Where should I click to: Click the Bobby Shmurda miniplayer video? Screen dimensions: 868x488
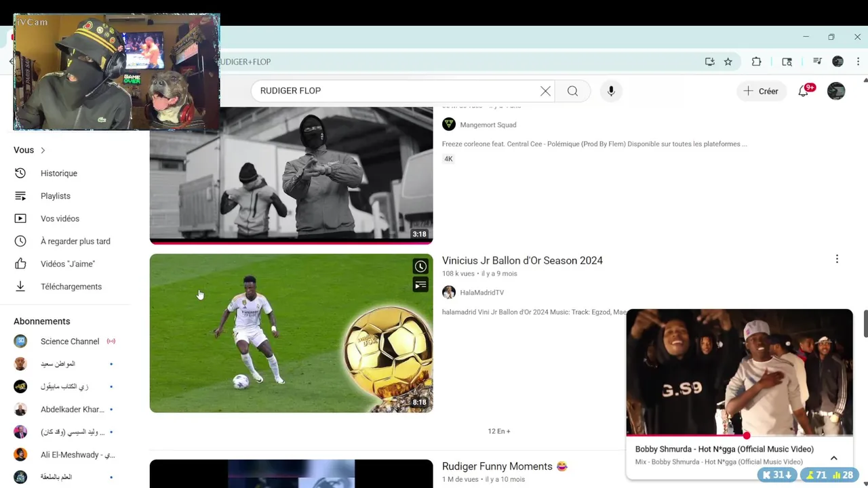[739, 372]
